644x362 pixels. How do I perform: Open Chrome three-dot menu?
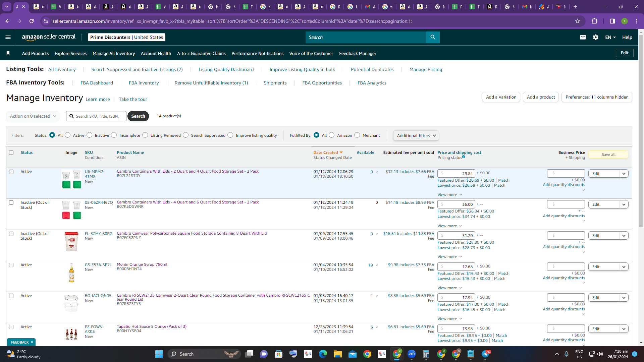click(637, 21)
